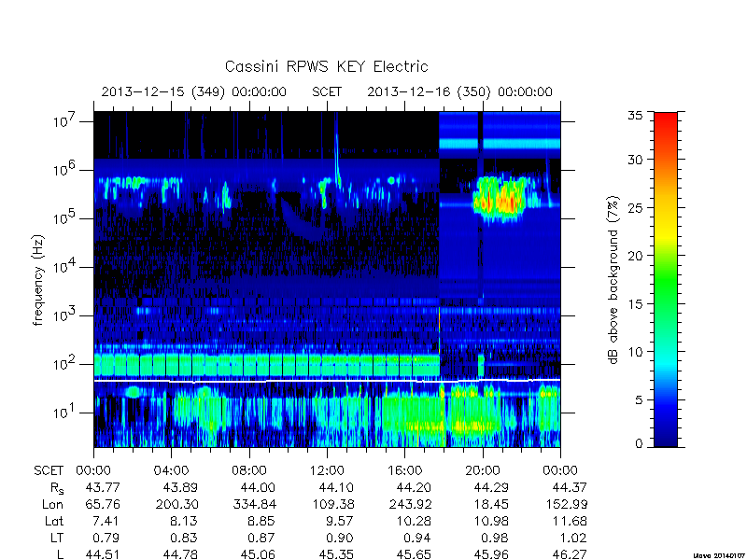Screen dimensions: 747x560
Task: Click the Lat value '8.13'
Action: (x=184, y=521)
